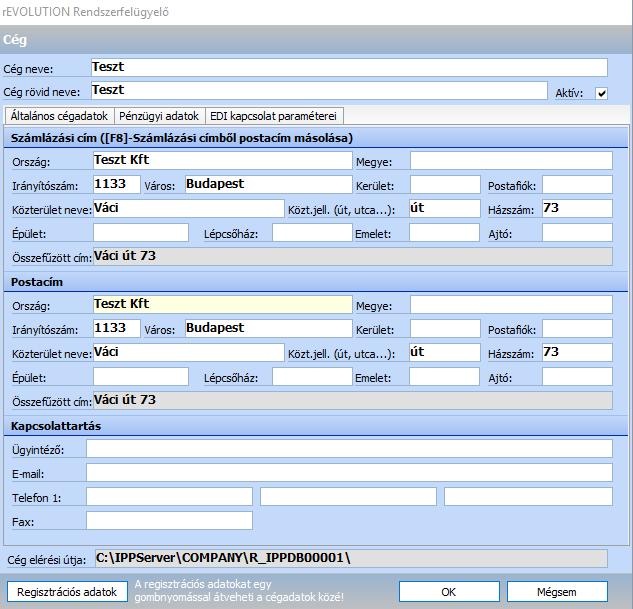Click Házszám field in Számlázási cím

click(577, 208)
